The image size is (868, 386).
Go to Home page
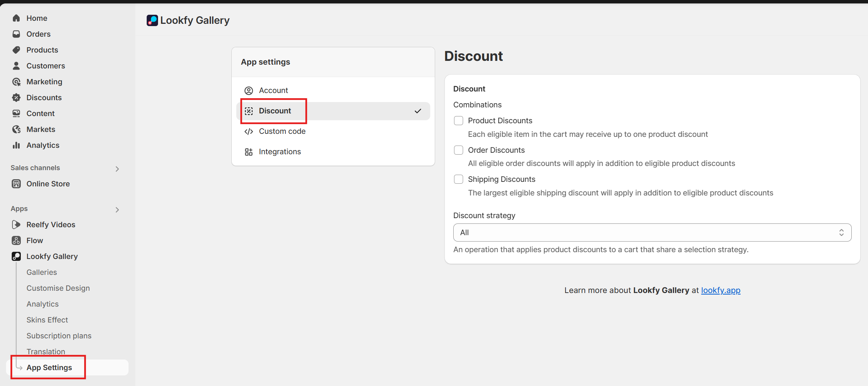pyautogui.click(x=37, y=18)
